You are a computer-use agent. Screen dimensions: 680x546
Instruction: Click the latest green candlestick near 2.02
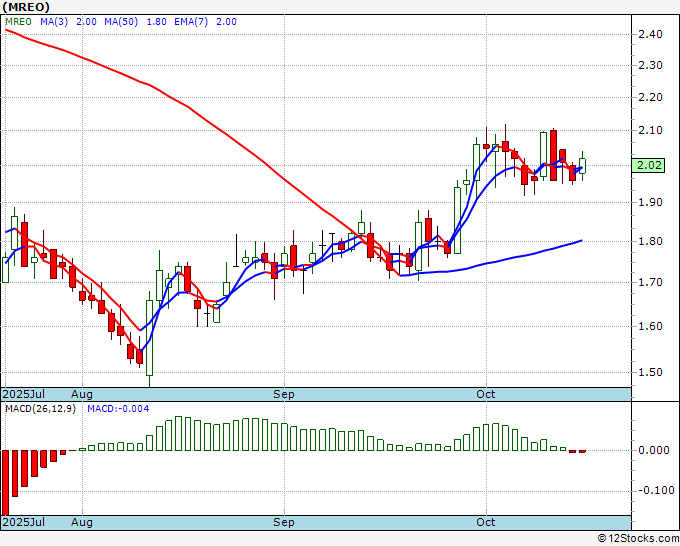pyautogui.click(x=582, y=166)
